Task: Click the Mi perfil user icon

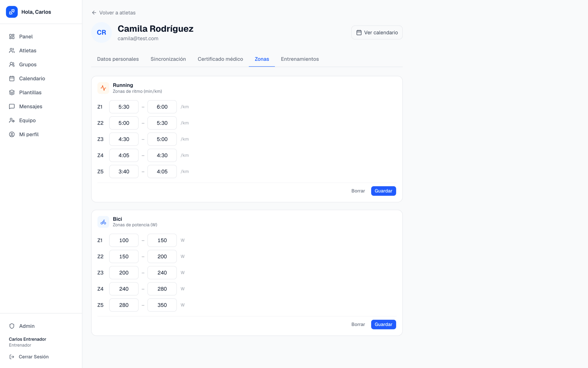Action: point(12,134)
